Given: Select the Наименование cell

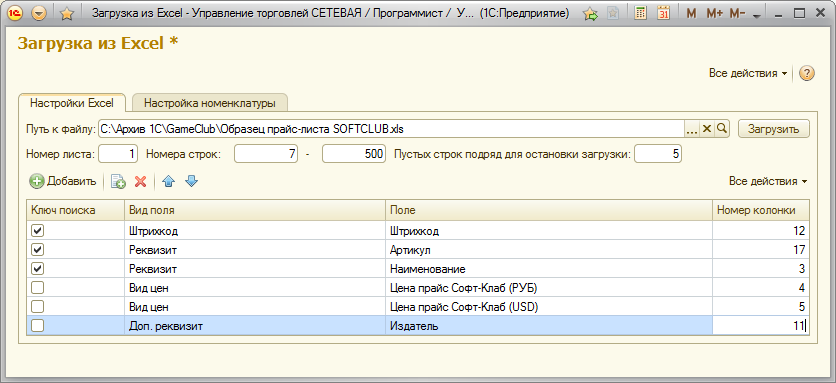Looking at the screenshot, I should click(549, 268).
